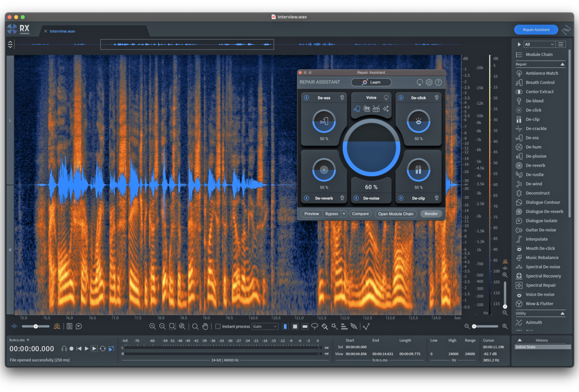
Task: Select the Time-Frequency selection tool
Action: [x=295, y=327]
